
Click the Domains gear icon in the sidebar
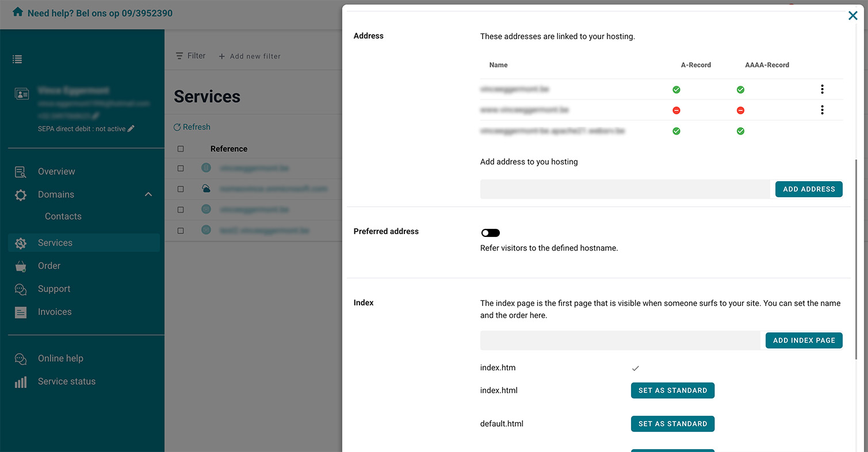tap(21, 195)
